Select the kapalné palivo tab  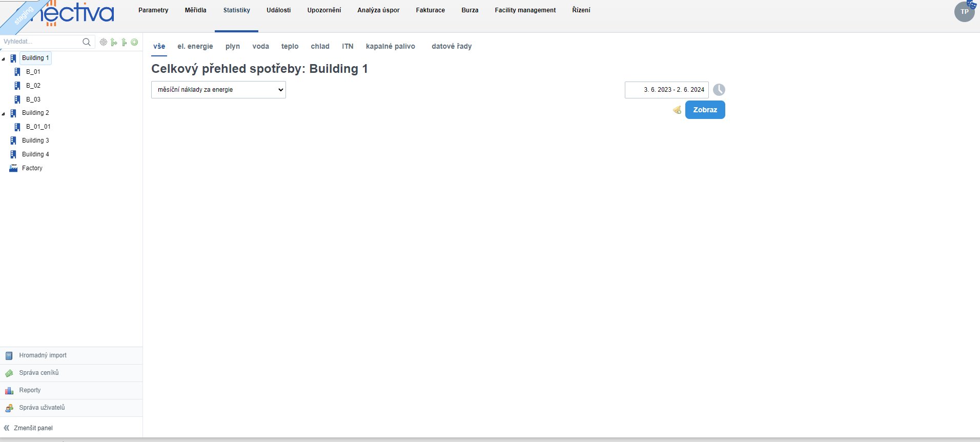(x=390, y=46)
